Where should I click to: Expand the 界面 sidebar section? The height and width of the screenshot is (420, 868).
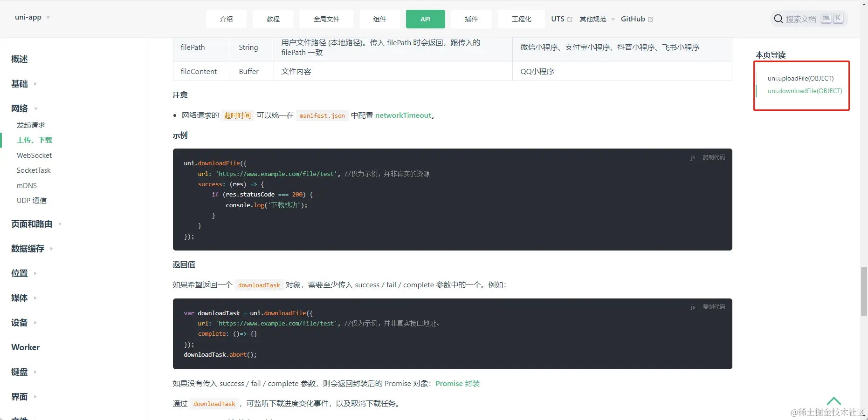[35, 397]
